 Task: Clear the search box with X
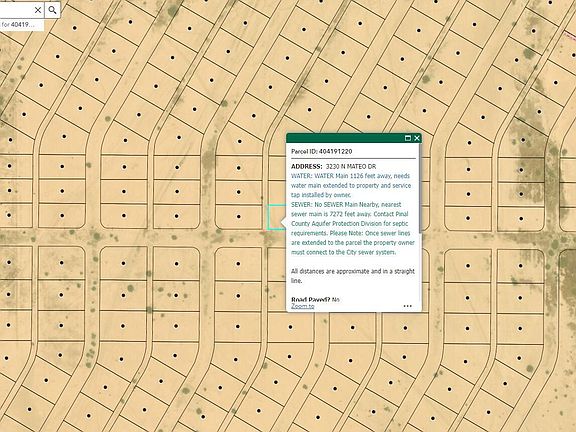38,10
